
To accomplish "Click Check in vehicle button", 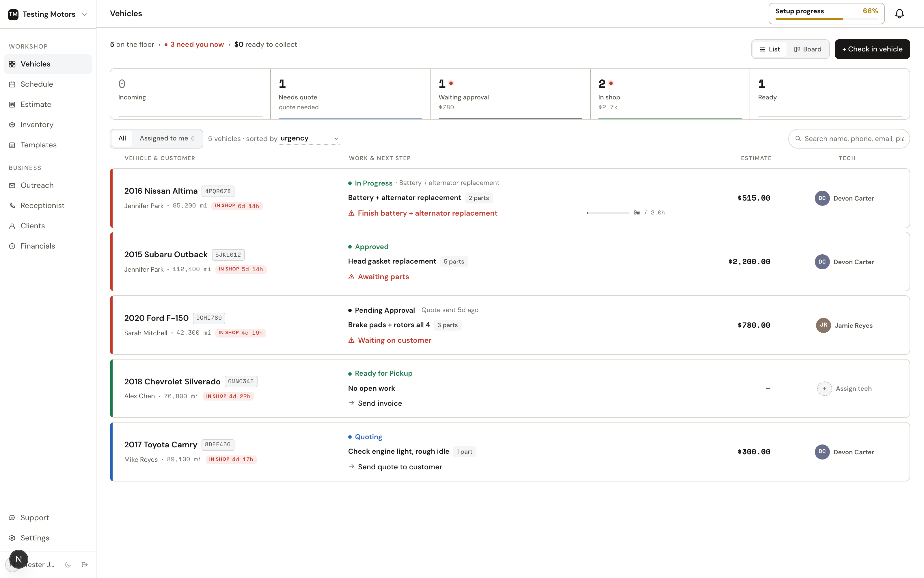I will pos(872,49).
